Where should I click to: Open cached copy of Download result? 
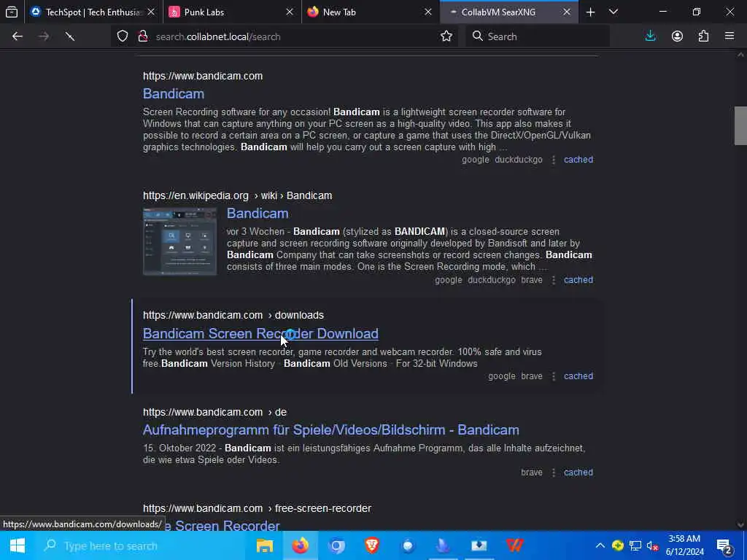pos(578,376)
